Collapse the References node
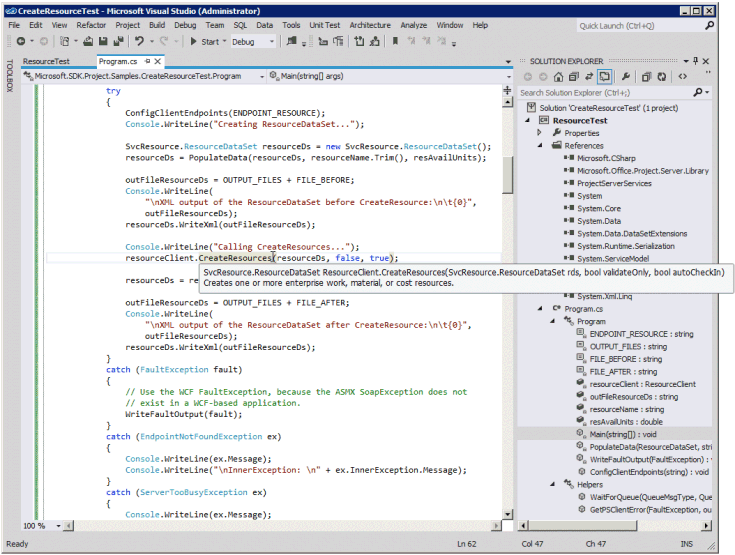Viewport: 735px width, 555px height. click(540, 145)
